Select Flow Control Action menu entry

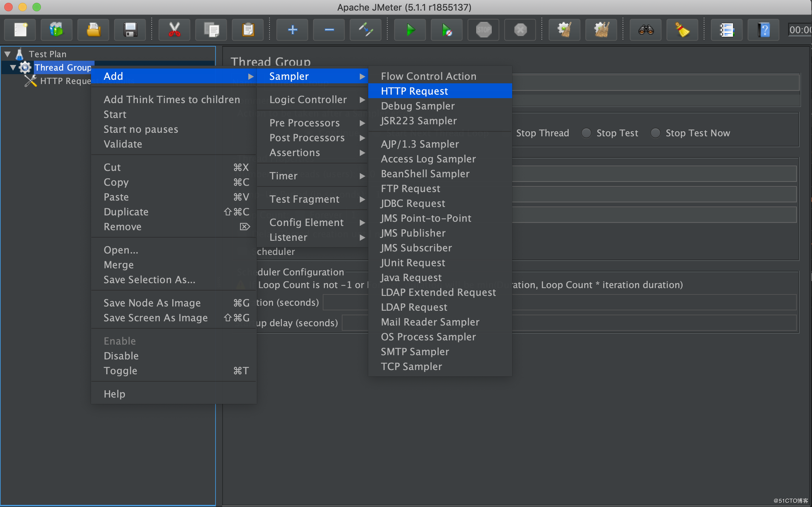(440, 76)
